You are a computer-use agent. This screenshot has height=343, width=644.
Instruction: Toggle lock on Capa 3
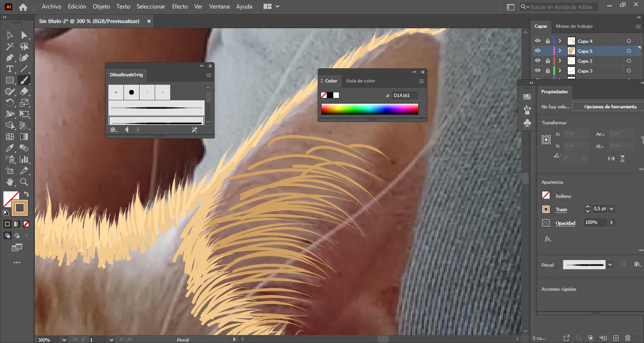(x=547, y=71)
